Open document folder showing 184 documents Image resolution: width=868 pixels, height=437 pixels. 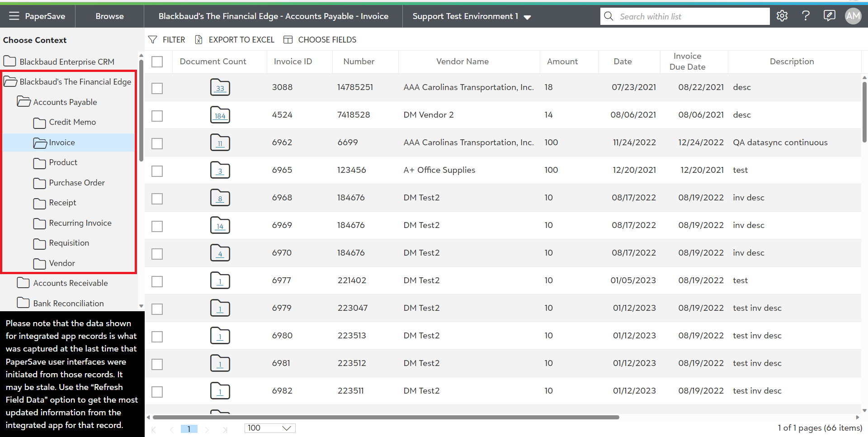click(x=220, y=115)
